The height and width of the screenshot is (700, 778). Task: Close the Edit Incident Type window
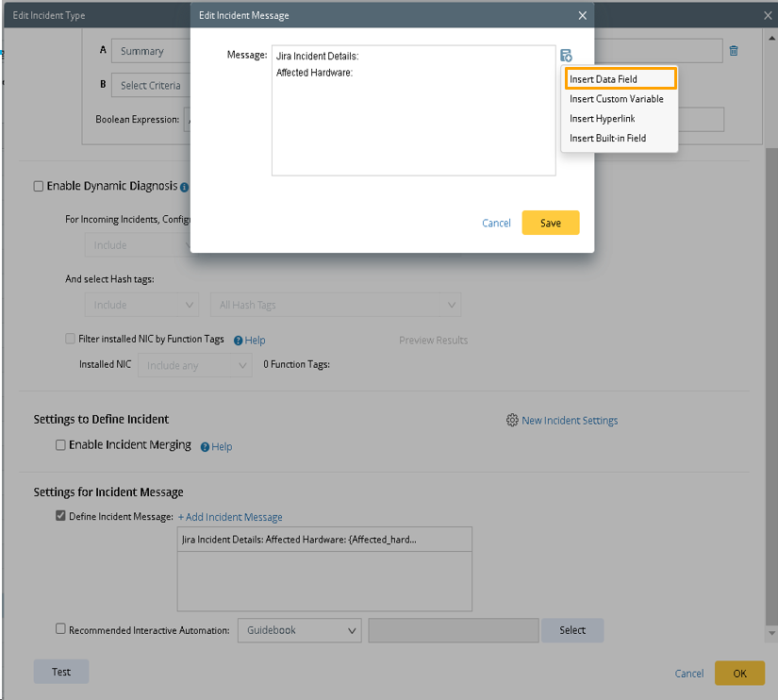pos(768,15)
